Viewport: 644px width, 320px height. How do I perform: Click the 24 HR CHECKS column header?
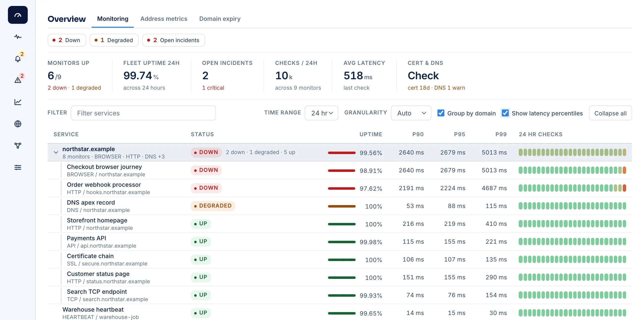point(540,134)
